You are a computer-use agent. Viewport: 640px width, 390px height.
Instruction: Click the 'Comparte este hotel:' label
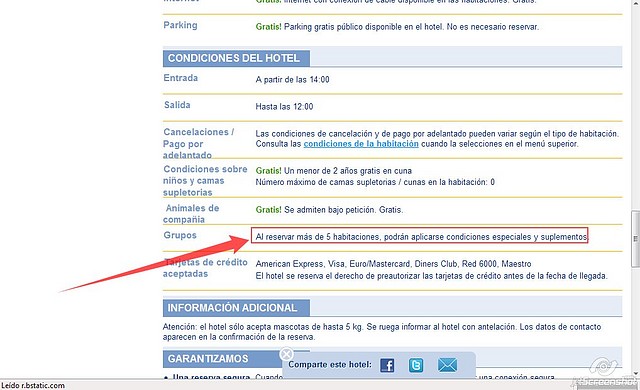330,365
